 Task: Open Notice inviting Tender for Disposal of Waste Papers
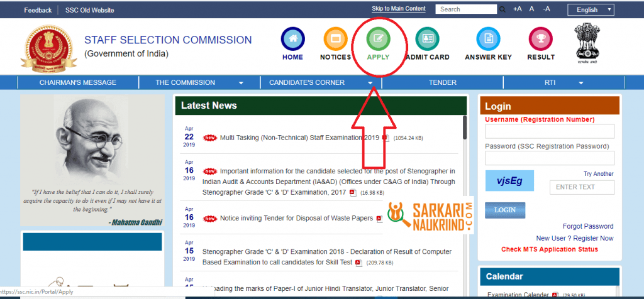click(x=297, y=218)
